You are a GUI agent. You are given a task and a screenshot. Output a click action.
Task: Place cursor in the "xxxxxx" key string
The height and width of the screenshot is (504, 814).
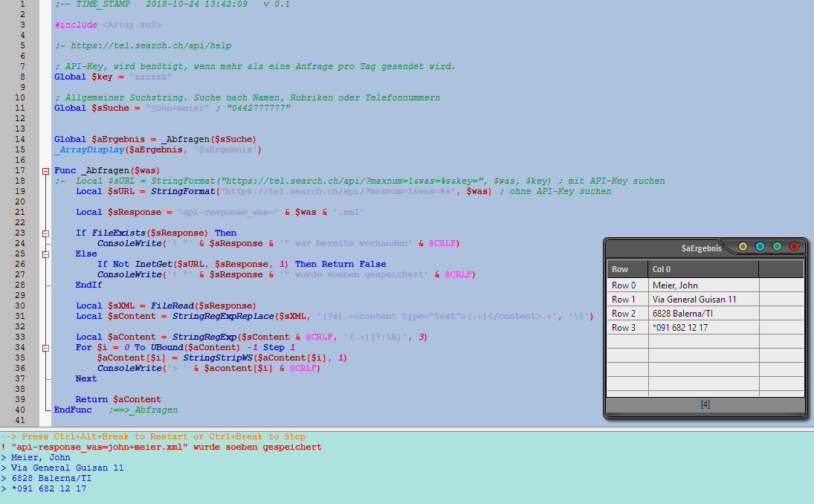click(x=150, y=77)
